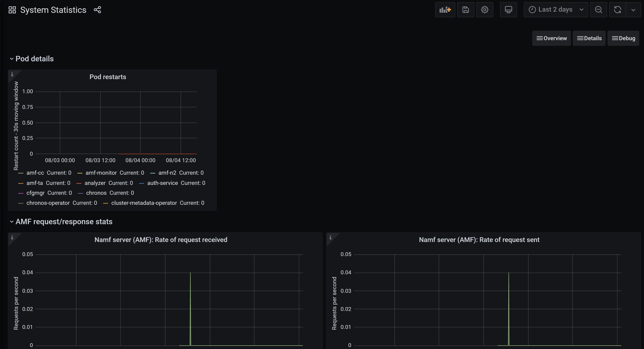The width and height of the screenshot is (644, 349).
Task: Open refresh interval dropdown arrow
Action: pyautogui.click(x=633, y=10)
